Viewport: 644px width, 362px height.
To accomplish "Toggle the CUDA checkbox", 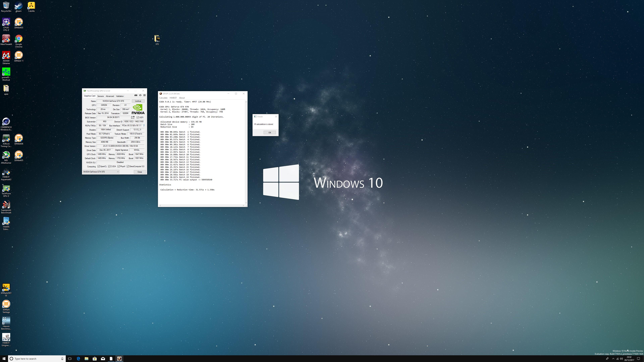I will pos(109,166).
